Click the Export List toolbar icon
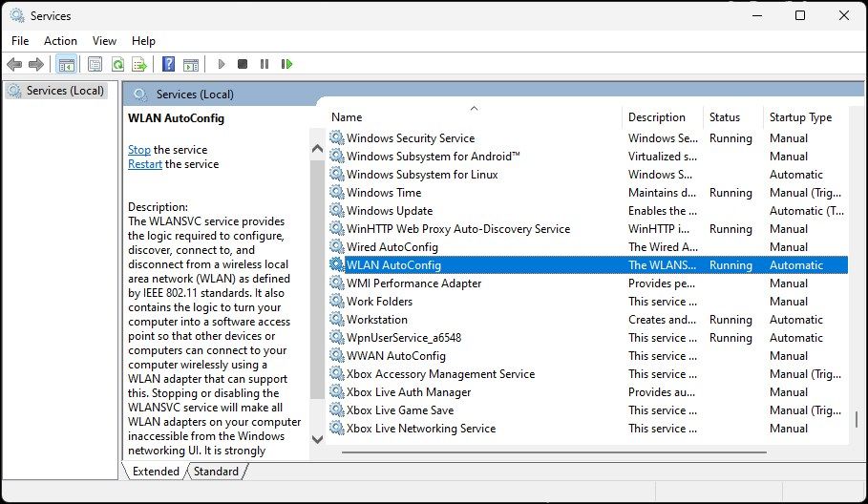The width and height of the screenshot is (868, 504). pyautogui.click(x=139, y=64)
